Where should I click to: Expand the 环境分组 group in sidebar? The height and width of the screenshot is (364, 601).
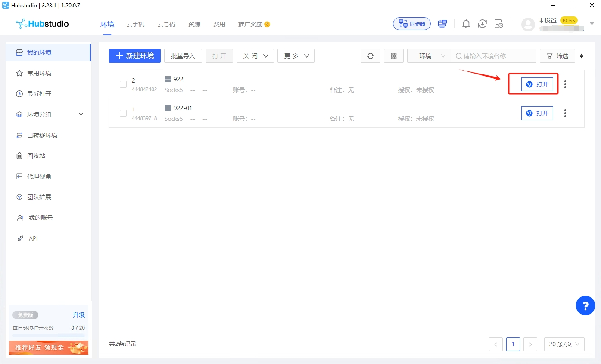pyautogui.click(x=81, y=114)
